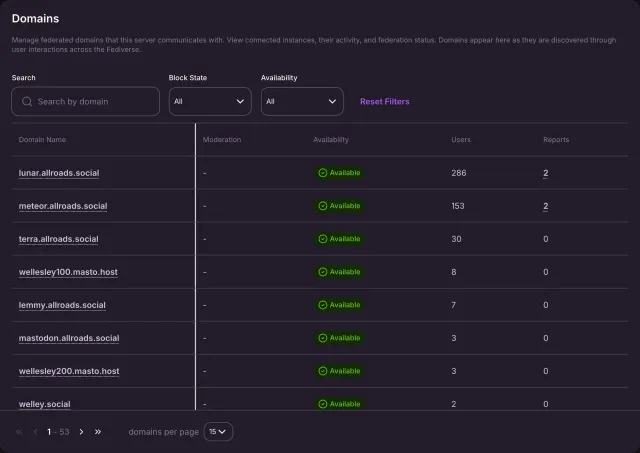The height and width of the screenshot is (453, 640).
Task: Click reports value for terra.allroads.social
Action: [x=546, y=239]
